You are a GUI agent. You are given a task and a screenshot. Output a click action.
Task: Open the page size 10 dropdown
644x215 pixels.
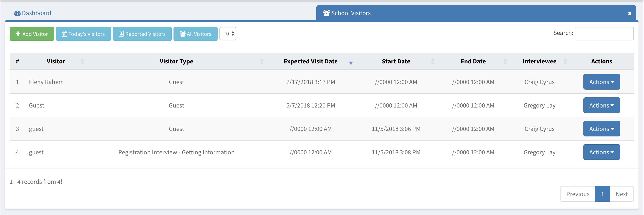click(x=228, y=34)
